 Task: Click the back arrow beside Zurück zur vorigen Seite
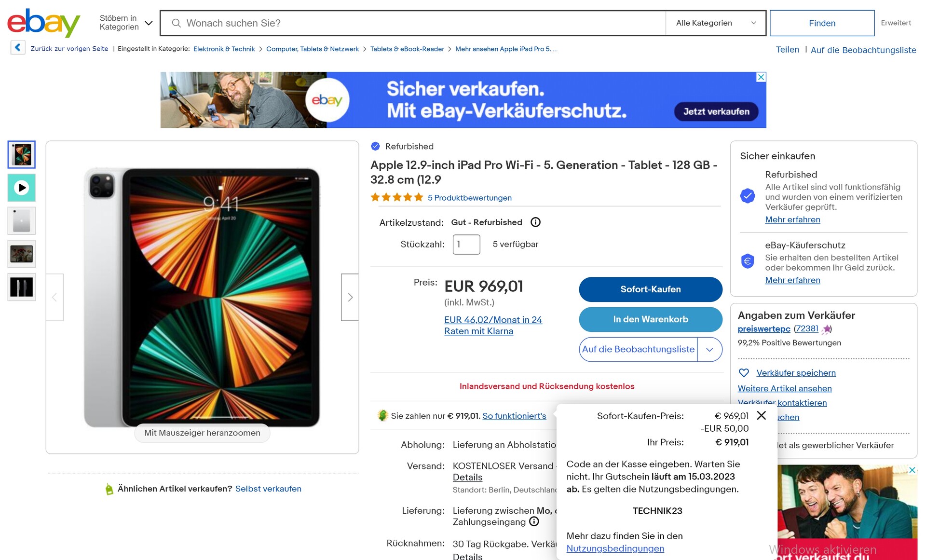18,48
